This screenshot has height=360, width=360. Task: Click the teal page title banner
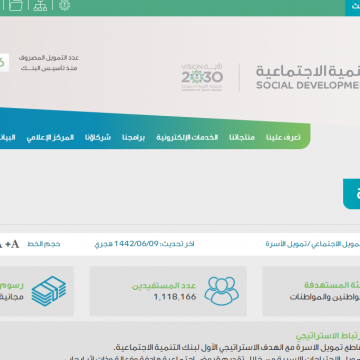[351, 194]
